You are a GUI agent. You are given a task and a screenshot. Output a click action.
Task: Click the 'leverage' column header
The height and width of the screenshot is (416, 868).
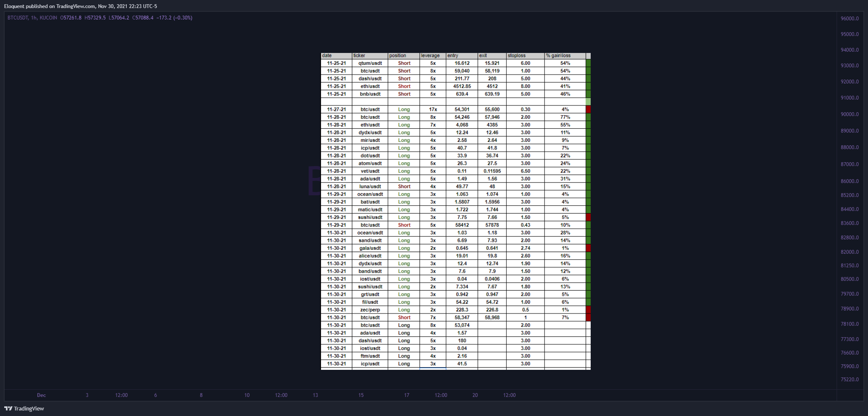click(433, 55)
